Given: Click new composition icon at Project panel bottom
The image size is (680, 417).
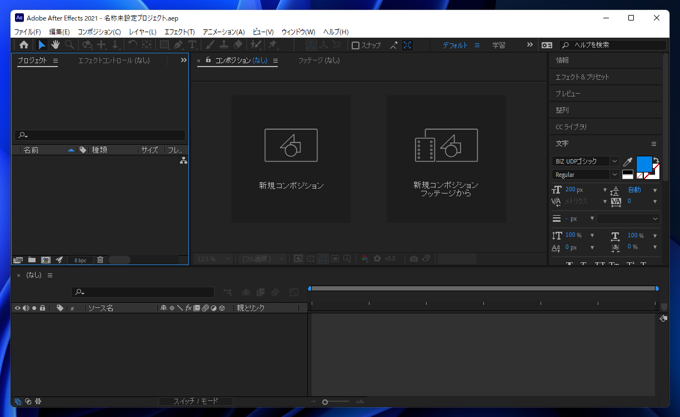Looking at the screenshot, I should (46, 260).
